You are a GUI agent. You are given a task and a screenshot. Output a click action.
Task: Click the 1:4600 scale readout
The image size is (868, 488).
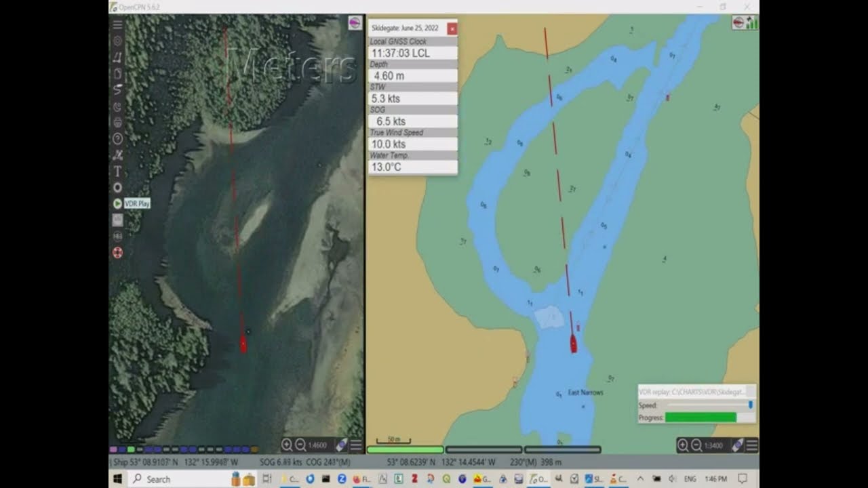[317, 445]
